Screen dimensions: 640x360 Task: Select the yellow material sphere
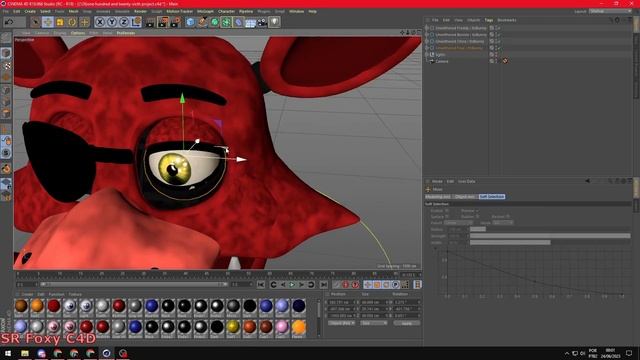[x=233, y=327]
